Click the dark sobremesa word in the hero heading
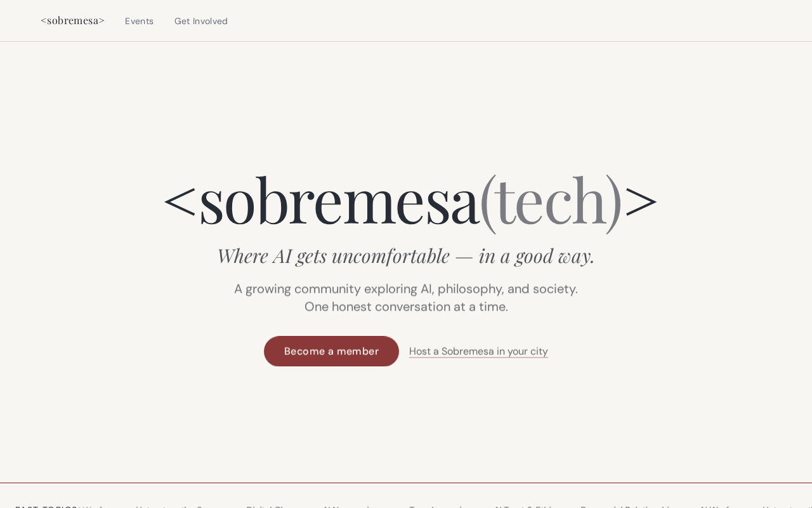 point(339,201)
